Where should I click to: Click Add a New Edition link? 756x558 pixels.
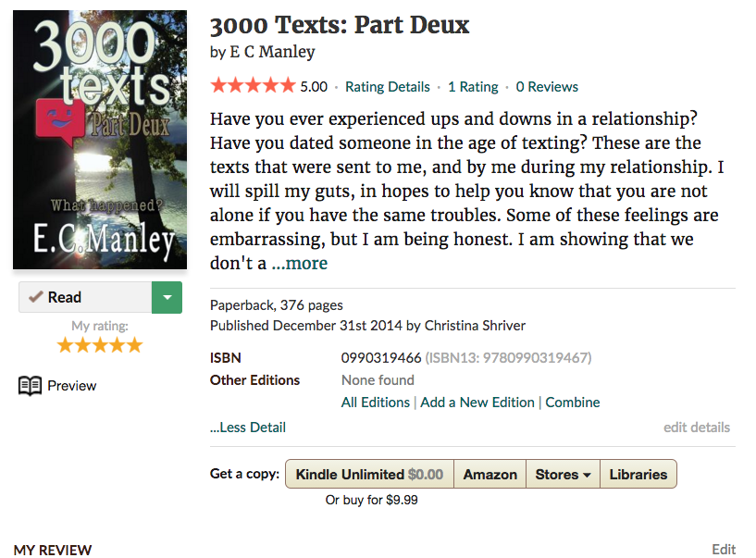point(477,403)
